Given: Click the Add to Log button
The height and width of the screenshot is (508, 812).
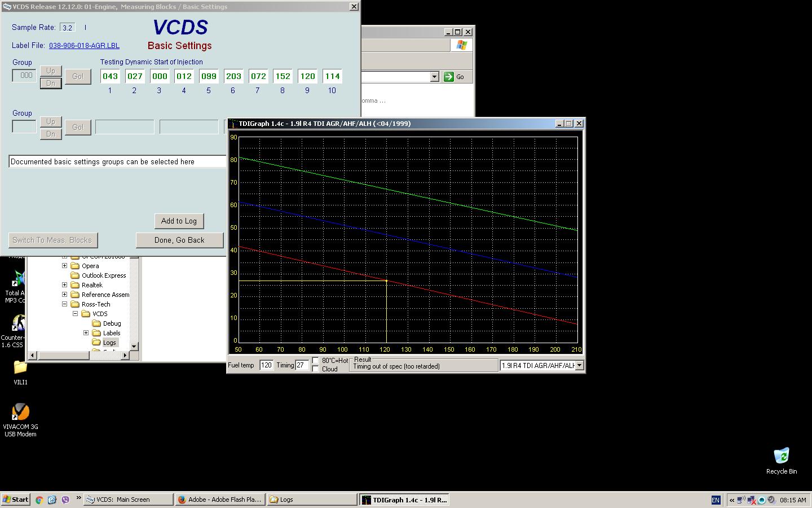Looking at the screenshot, I should click(179, 221).
